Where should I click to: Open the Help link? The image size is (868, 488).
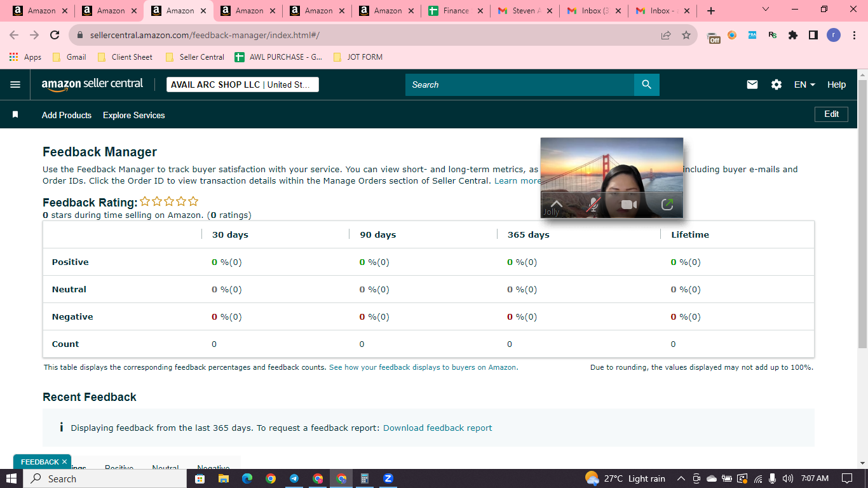[836, 85]
